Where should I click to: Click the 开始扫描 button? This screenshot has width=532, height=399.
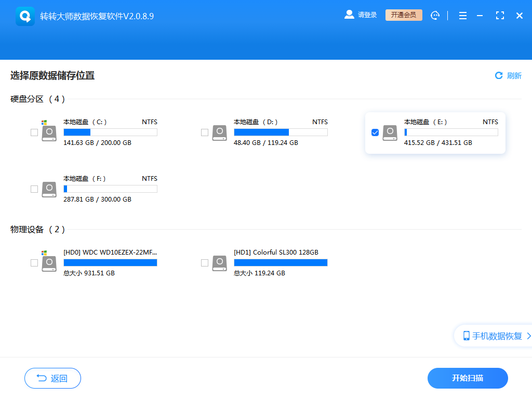[x=467, y=378]
